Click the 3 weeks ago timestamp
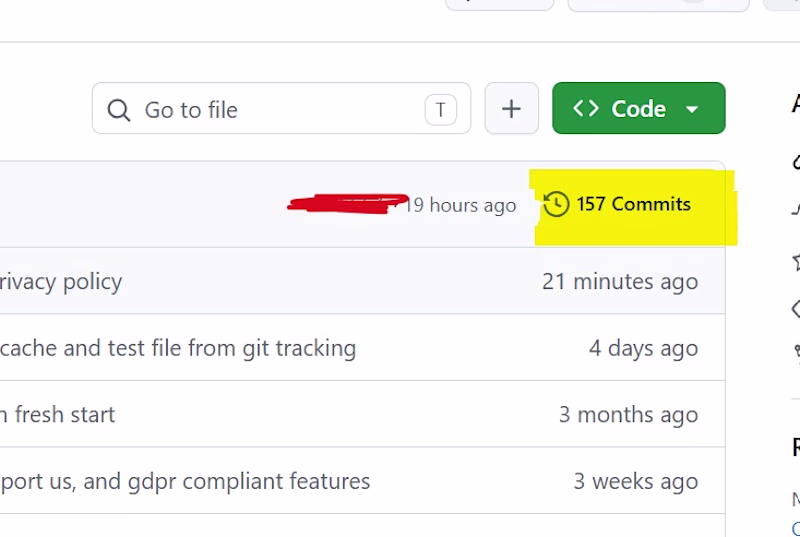 [x=636, y=481]
